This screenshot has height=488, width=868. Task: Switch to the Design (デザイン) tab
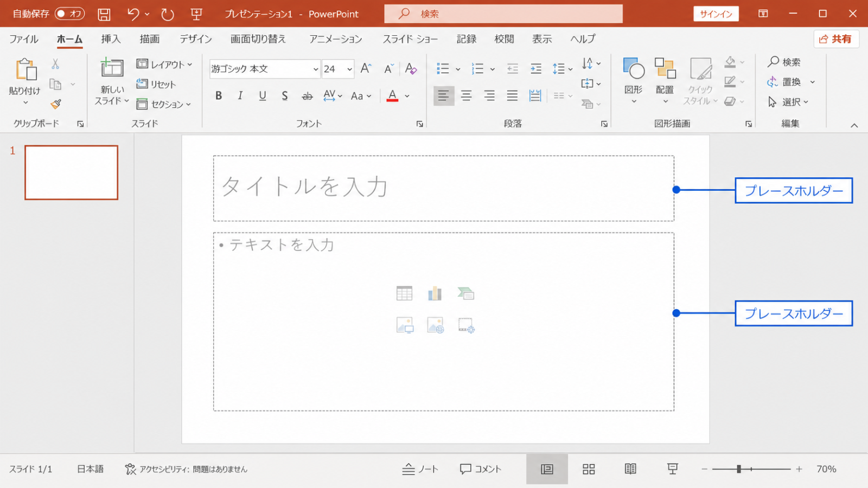click(x=196, y=39)
